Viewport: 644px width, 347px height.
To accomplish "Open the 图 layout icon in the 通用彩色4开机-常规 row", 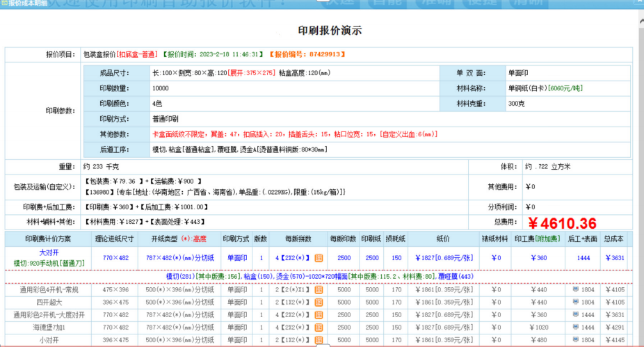I will click(319, 290).
